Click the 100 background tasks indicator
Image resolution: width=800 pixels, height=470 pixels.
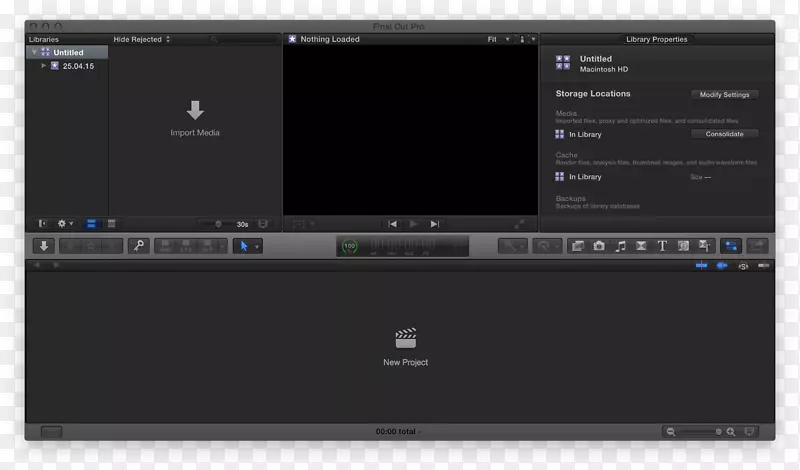coord(349,246)
